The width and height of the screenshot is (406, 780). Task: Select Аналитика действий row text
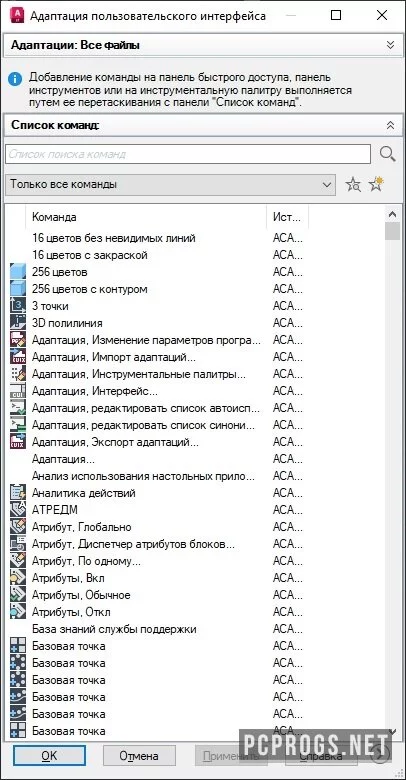click(84, 493)
